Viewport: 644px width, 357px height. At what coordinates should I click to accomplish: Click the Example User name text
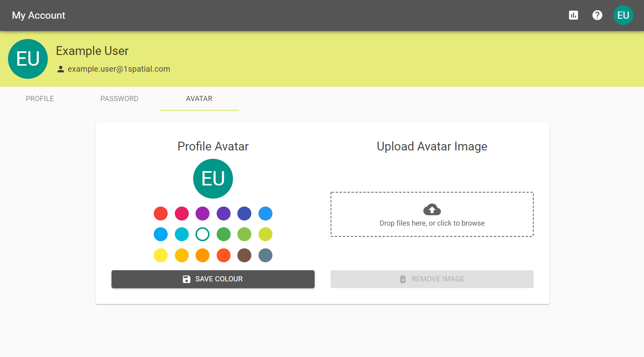click(x=92, y=51)
